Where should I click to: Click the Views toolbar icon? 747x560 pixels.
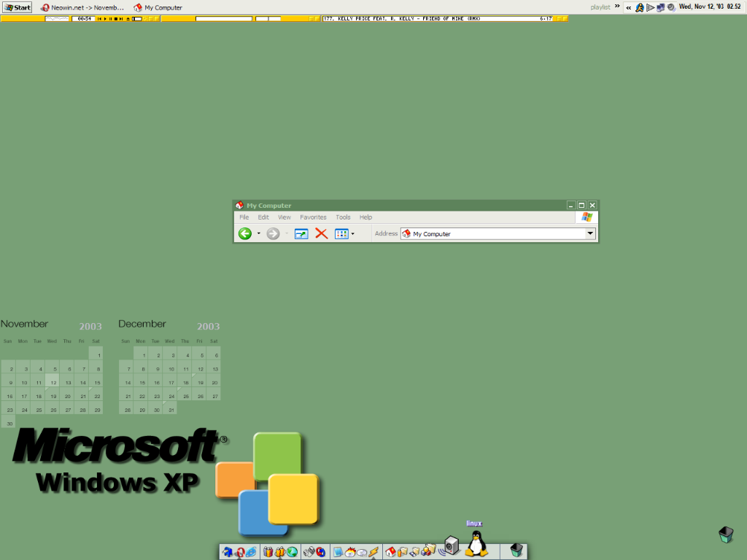pos(341,234)
